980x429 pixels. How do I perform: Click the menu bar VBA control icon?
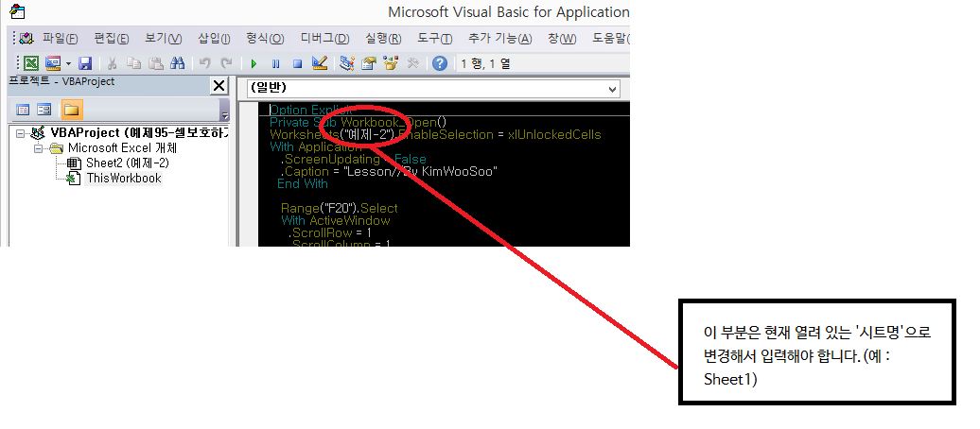click(26, 39)
